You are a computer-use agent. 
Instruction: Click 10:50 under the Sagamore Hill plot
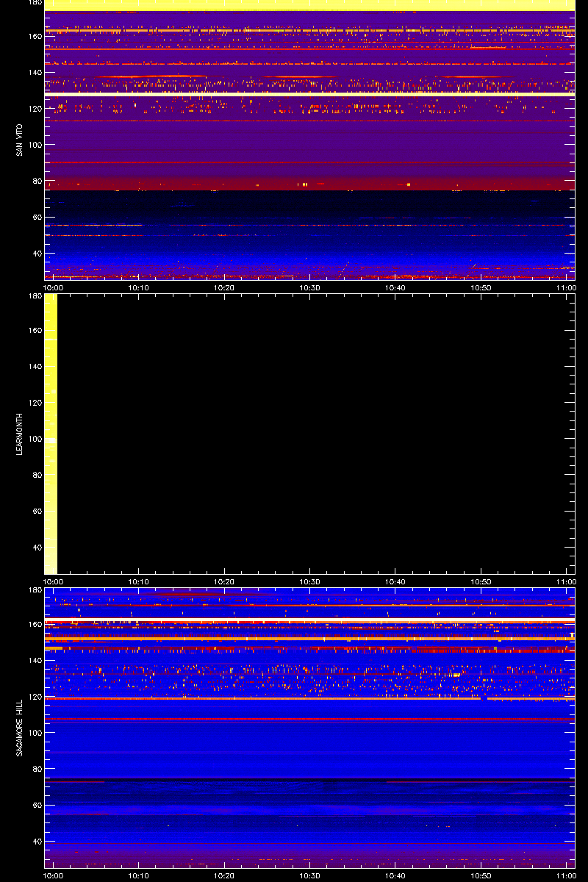pos(481,876)
